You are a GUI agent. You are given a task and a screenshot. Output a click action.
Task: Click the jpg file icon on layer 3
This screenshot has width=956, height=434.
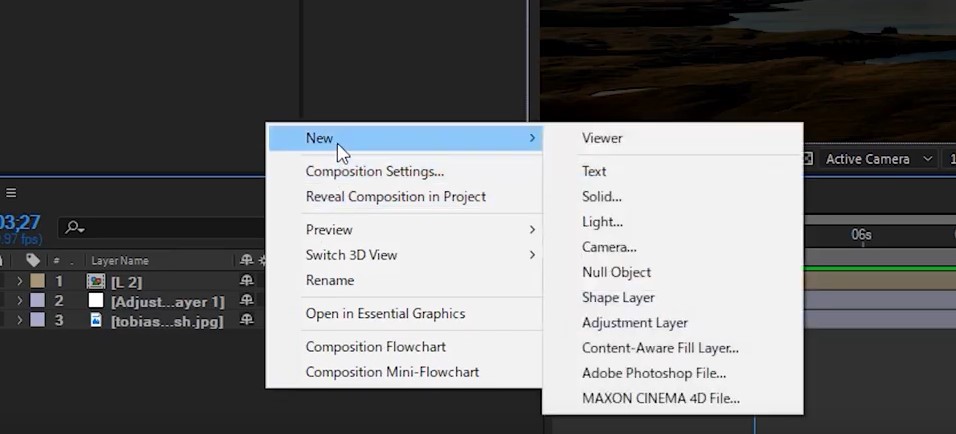coord(96,320)
